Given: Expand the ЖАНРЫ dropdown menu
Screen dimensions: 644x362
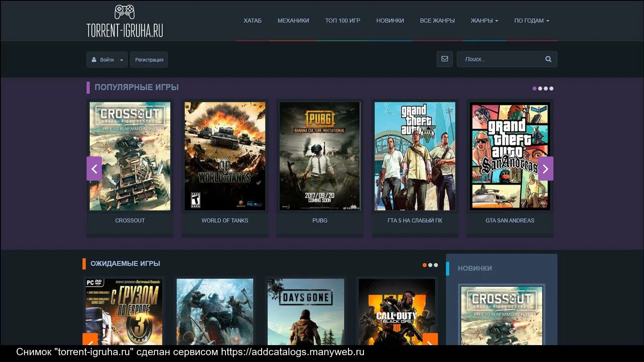Looking at the screenshot, I should (x=484, y=21).
